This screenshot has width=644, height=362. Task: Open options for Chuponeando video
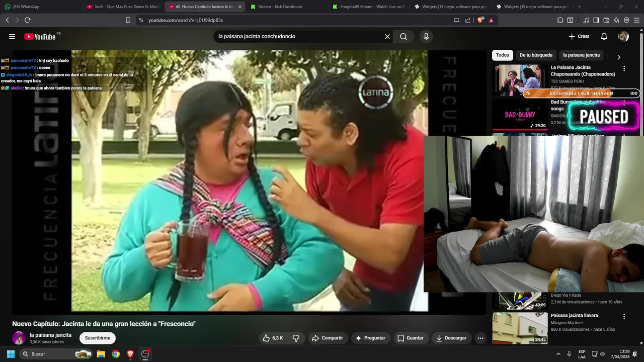click(x=624, y=68)
